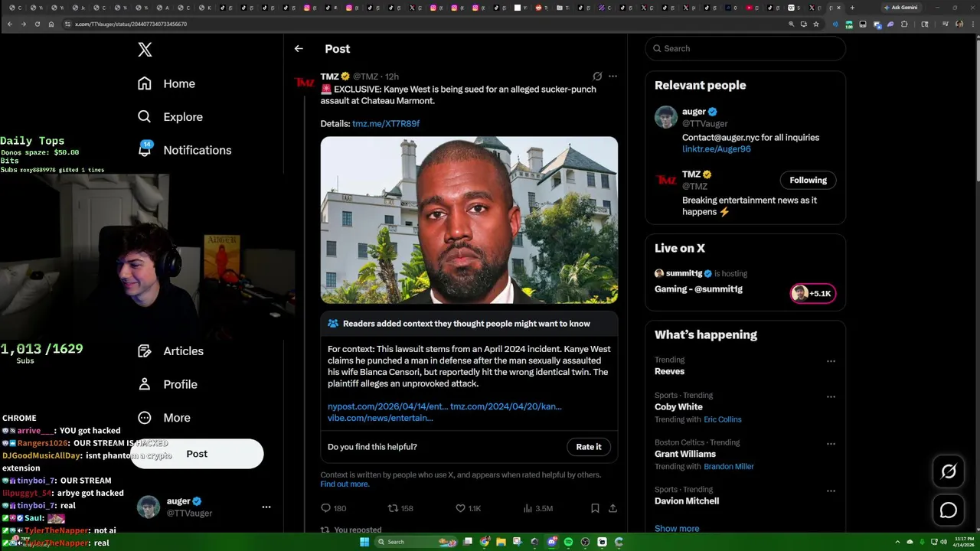Image resolution: width=980 pixels, height=551 pixels.
Task: Open more options for the Grant Williams trend
Action: 831,444
